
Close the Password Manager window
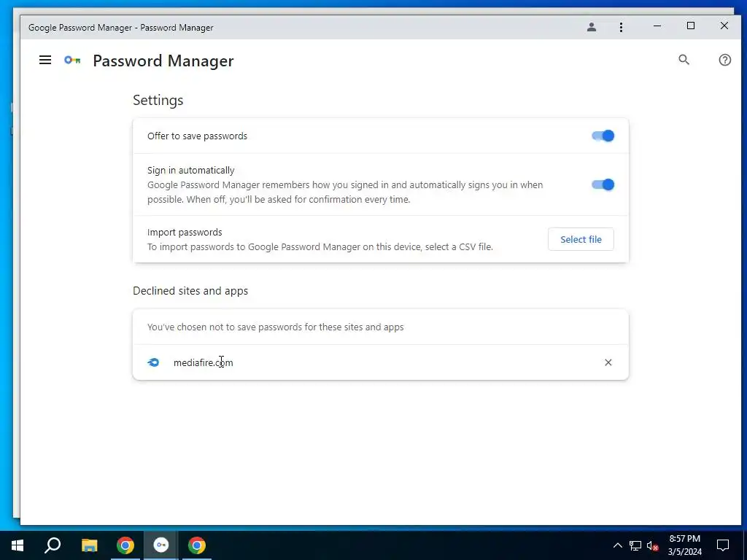coord(724,26)
